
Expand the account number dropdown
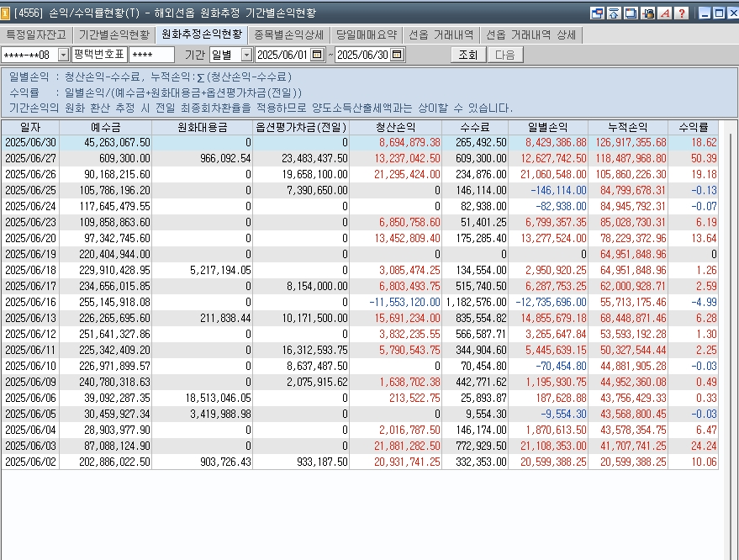(64, 55)
